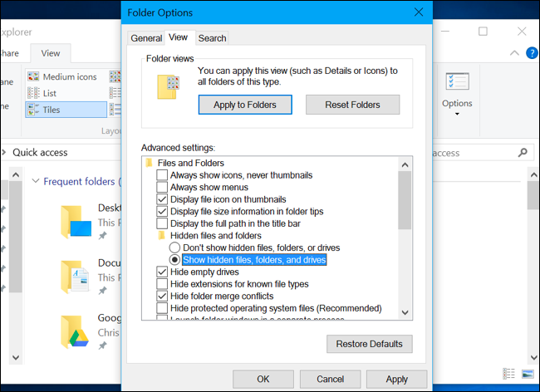Expand the Options dropdown arrow
The height and width of the screenshot is (392, 540).
tap(457, 114)
